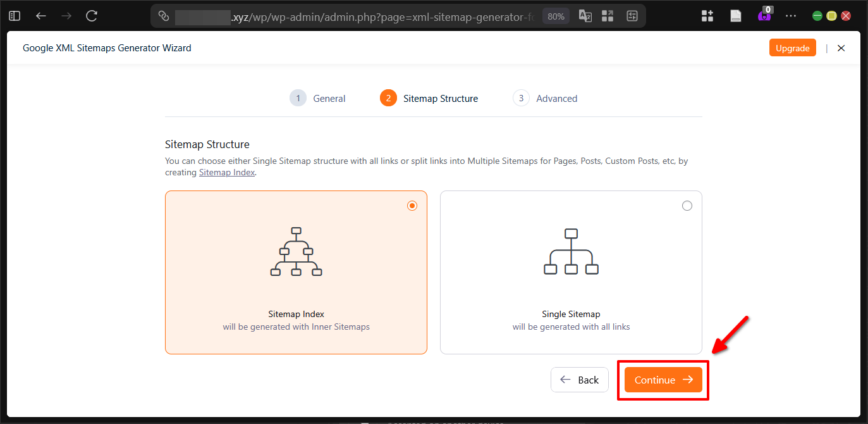Go back with the browser back arrow

coord(41,16)
